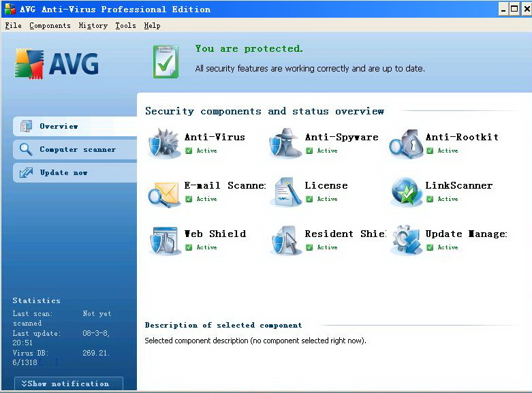Click Resident Shield Active status checkmark
Viewport: 532px width, 393px height.
pyautogui.click(x=309, y=247)
